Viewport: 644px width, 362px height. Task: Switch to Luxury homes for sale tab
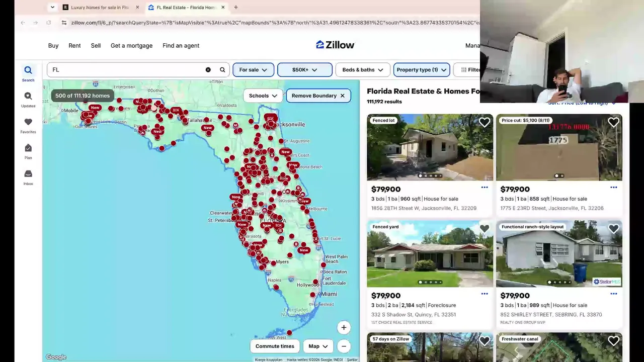click(101, 8)
